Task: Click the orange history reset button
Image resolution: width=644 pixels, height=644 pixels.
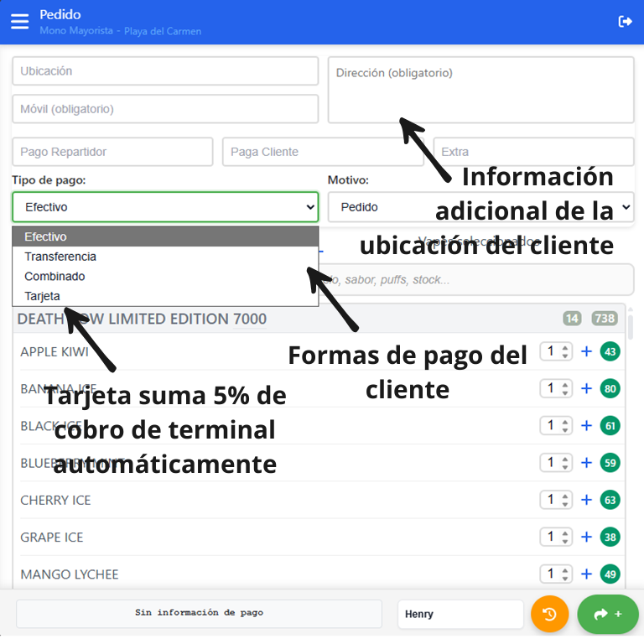Action: [549, 614]
